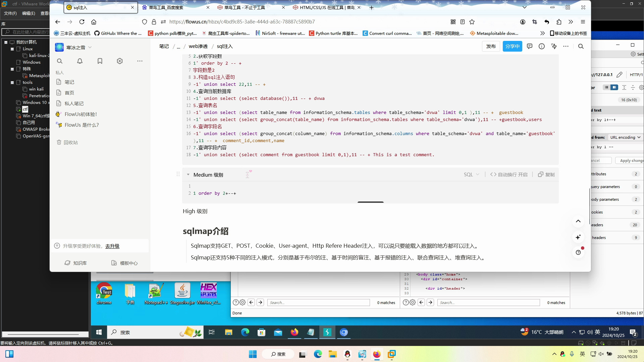Viewport: 644px width, 362px height.
Task: Click left Search field in Burp window
Action: pos(318,303)
